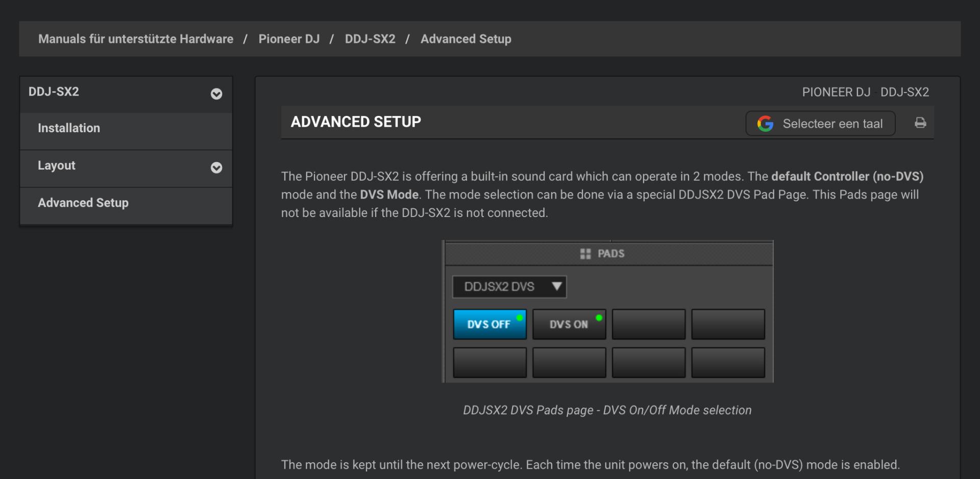The width and height of the screenshot is (980, 479).
Task: Click the bold DVS Mode text
Action: pyautogui.click(x=389, y=195)
